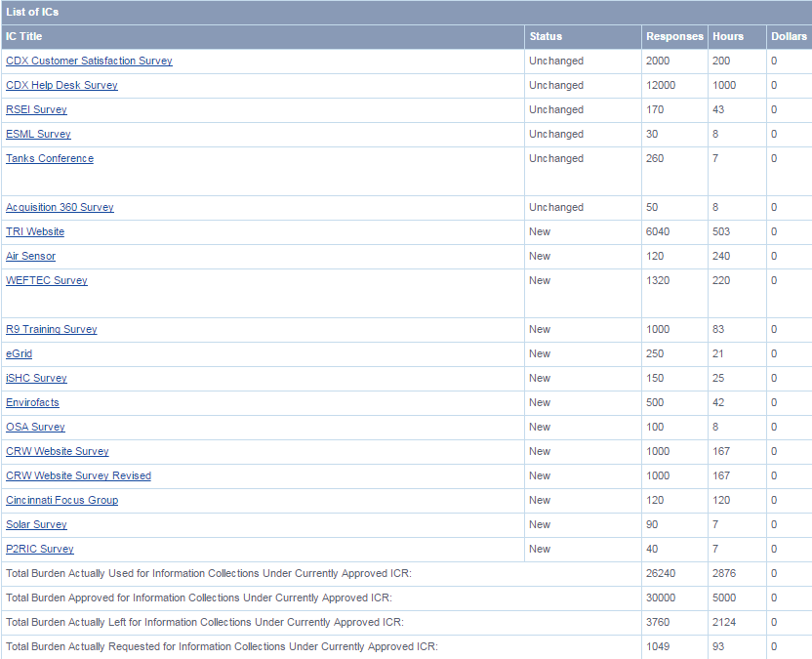
Task: Click Total Burden Actually Requested row label
Action: tap(223, 646)
